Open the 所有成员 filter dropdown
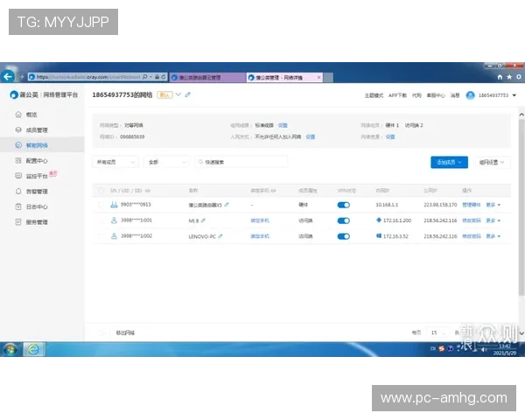 [115, 162]
